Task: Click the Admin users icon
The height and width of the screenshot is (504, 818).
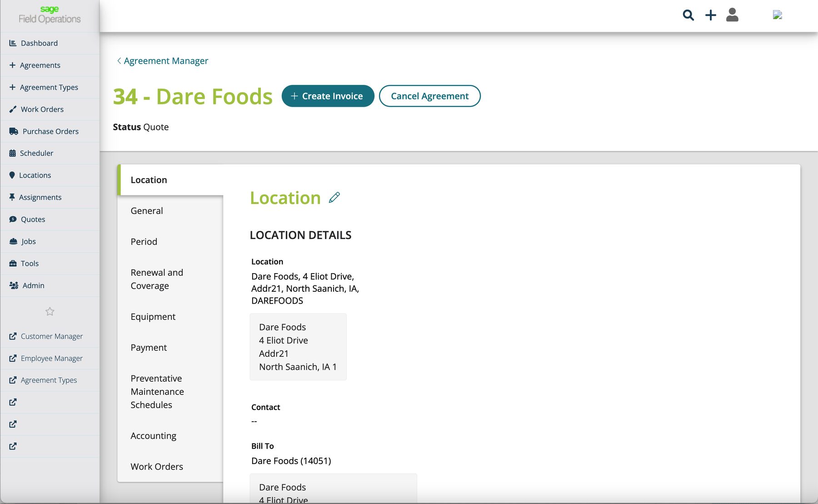Action: (14, 285)
